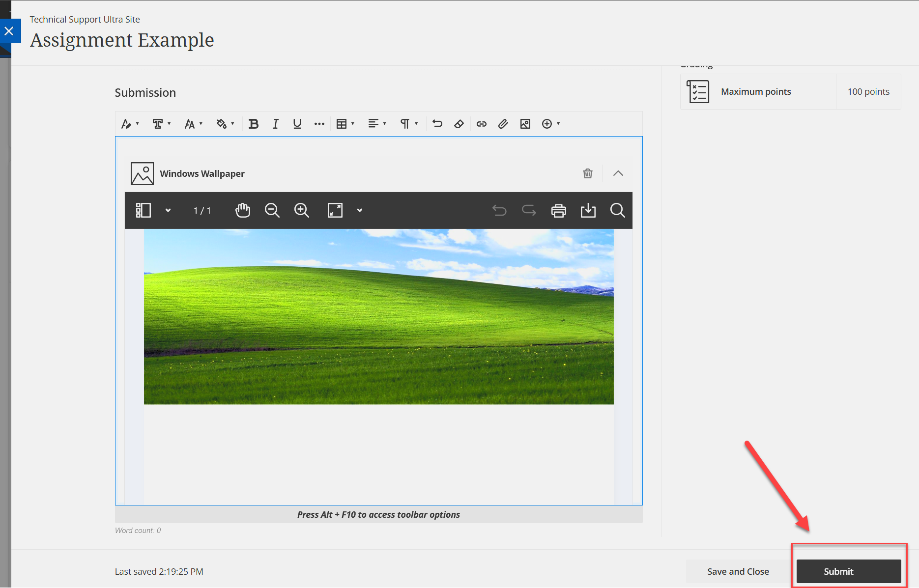Click the attach file paperclip icon
The image size is (919, 588).
click(x=503, y=124)
